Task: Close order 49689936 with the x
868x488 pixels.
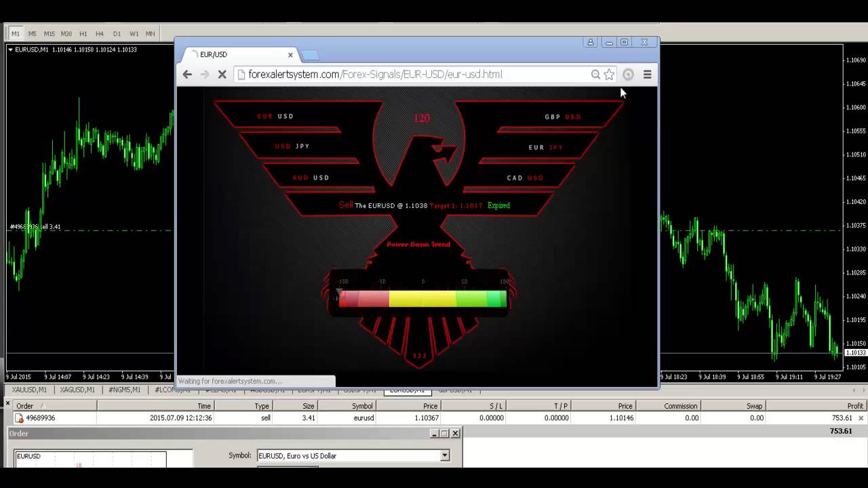Action: [x=861, y=418]
